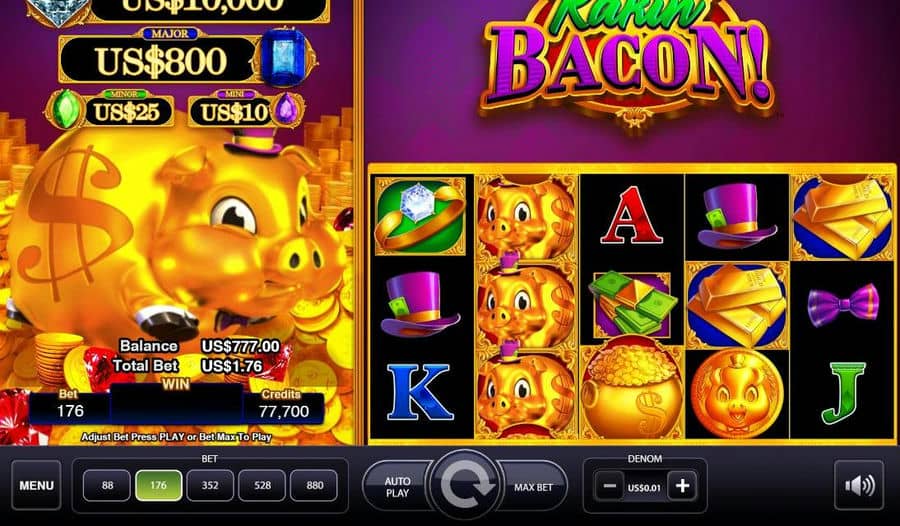The height and width of the screenshot is (526, 900).
Task: Click the MAX BET button
Action: coord(533,487)
